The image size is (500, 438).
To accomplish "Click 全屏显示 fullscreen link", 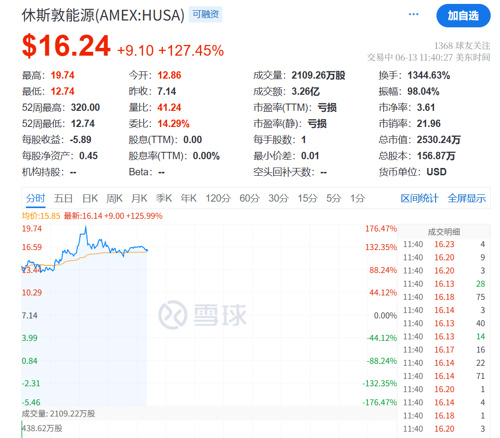I will tap(467, 198).
